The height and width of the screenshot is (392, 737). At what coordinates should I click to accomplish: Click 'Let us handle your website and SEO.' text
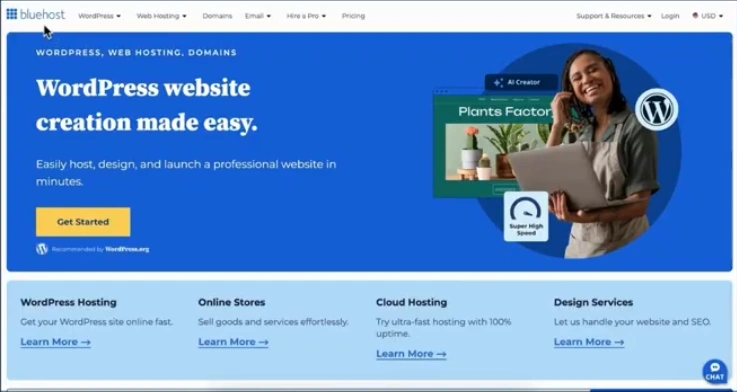[x=632, y=322]
